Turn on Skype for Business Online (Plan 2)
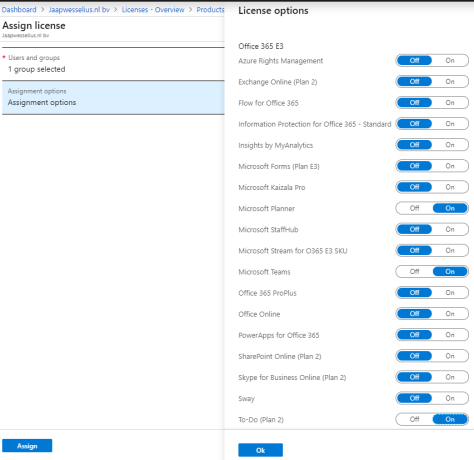Screen dimensions: 474x460 click(450, 377)
